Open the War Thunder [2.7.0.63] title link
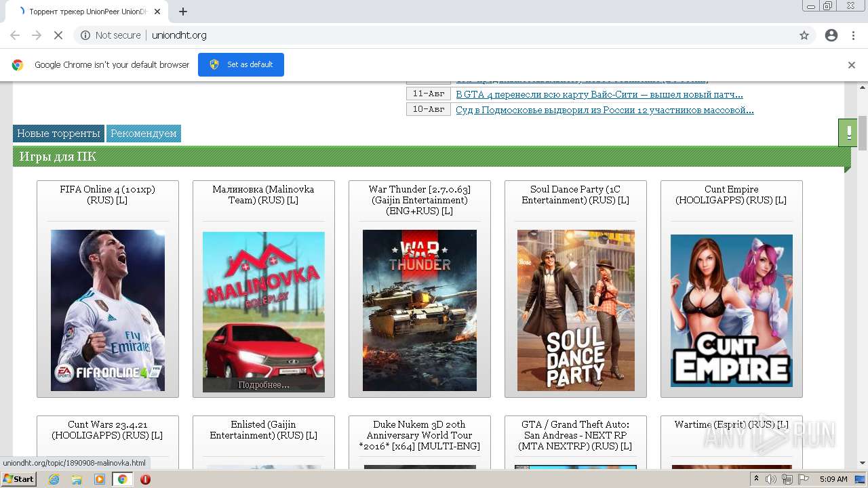The image size is (868, 488). (x=419, y=200)
